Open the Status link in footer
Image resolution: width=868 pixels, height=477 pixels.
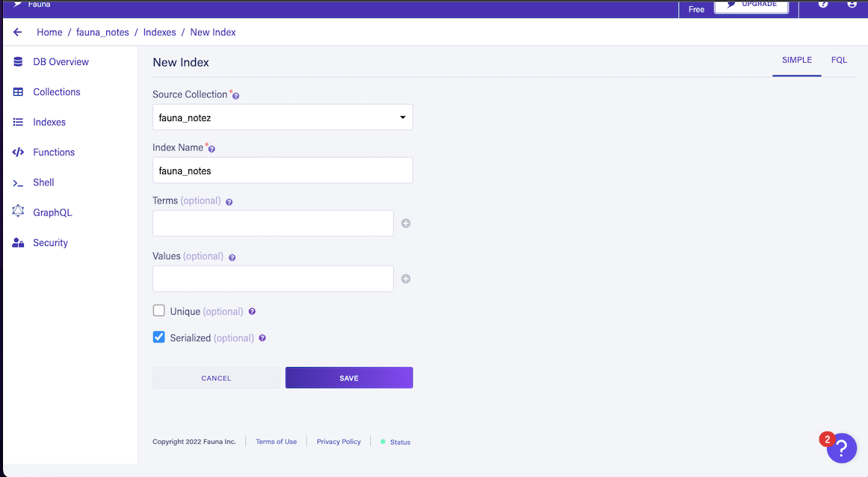click(400, 442)
